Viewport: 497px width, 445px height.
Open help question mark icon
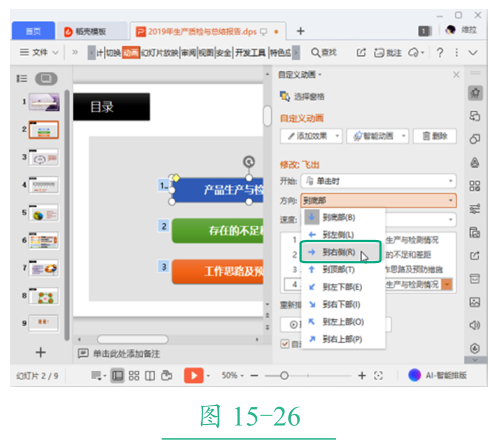(x=440, y=53)
